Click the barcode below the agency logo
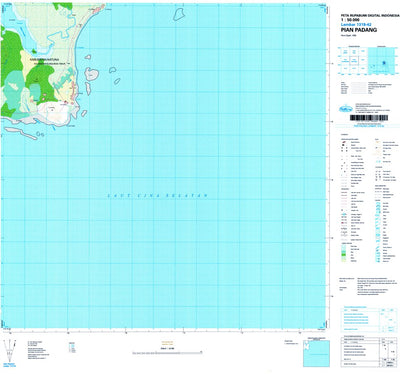400x374 pixels. click(x=369, y=118)
